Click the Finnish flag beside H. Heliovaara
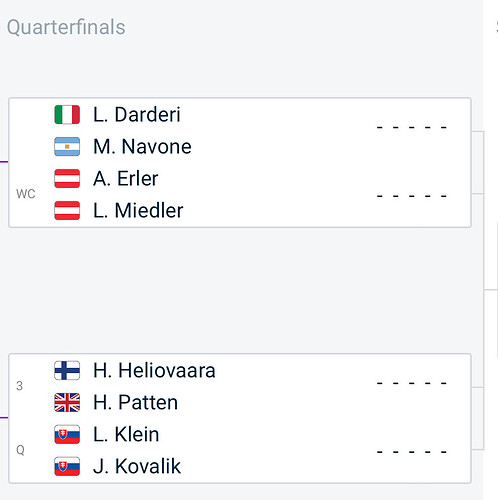The height and width of the screenshot is (500, 498). pyautogui.click(x=67, y=370)
